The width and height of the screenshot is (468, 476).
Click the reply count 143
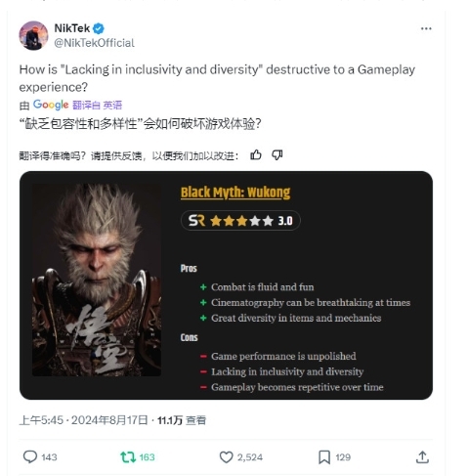pos(49,457)
